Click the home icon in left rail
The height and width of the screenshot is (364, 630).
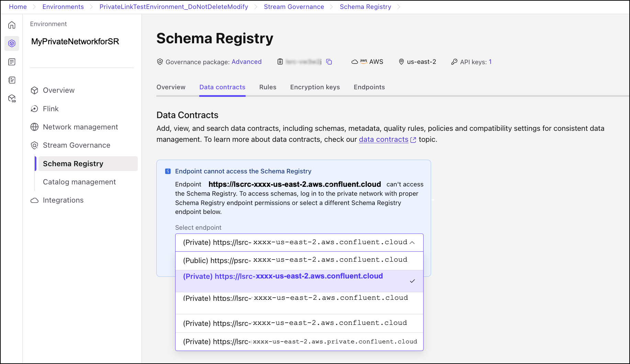tap(12, 25)
